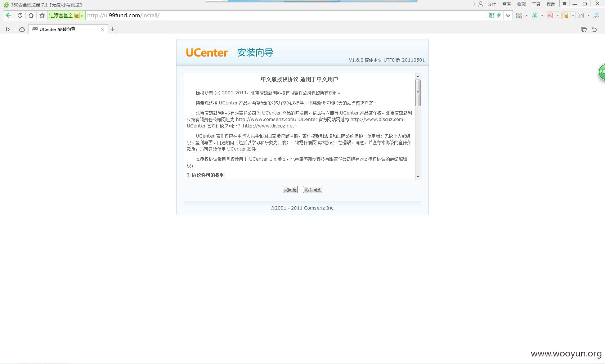The width and height of the screenshot is (605, 364).
Task: Expand the yen shield dropdown arrow
Action: 542,15
